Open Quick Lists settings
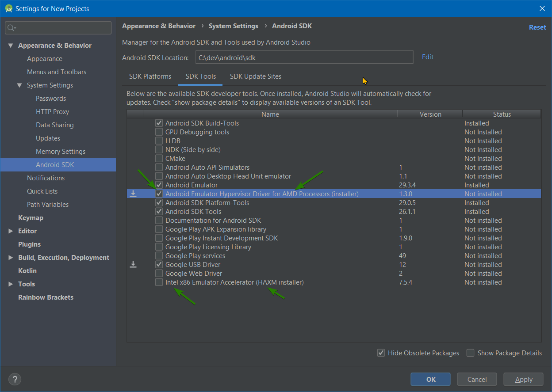Viewport: 552px width, 392px height. coord(42,191)
